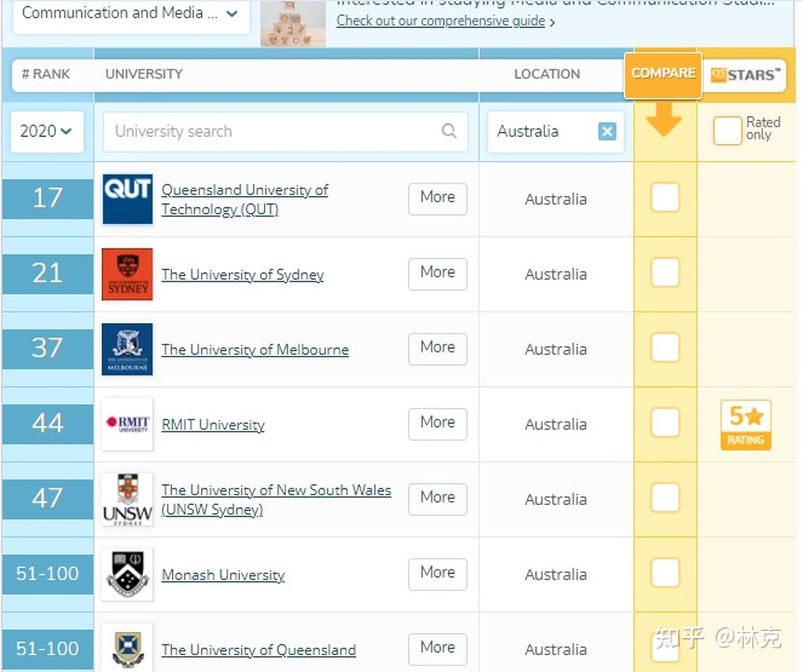Image resolution: width=803 pixels, height=672 pixels.
Task: Click RMIT's 5-star rating badge
Action: point(746,424)
